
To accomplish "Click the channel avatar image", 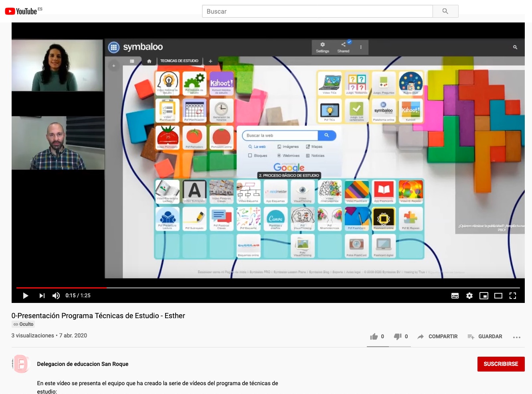I will pyautogui.click(x=21, y=364).
